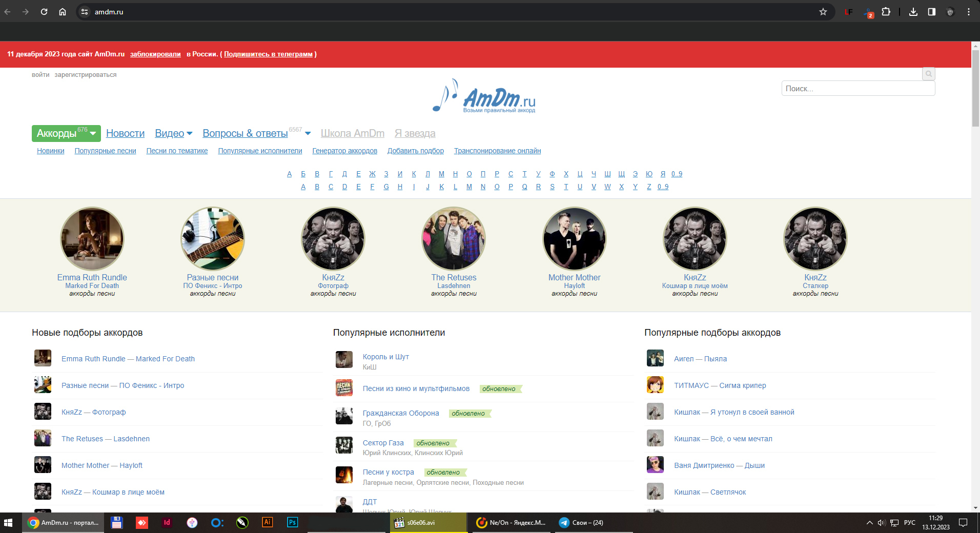This screenshot has width=980, height=533.
Task: Click the Король и Шут artist thumbnail
Action: (344, 360)
